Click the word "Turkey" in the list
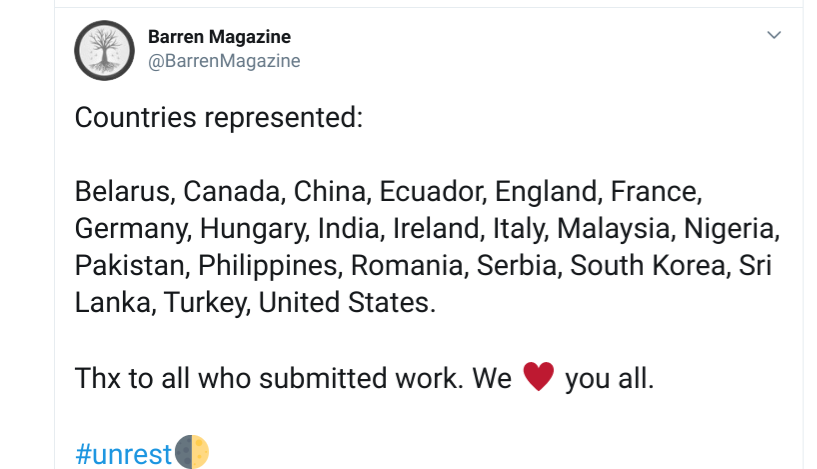Image resolution: width=817 pixels, height=469 pixels. 212,302
